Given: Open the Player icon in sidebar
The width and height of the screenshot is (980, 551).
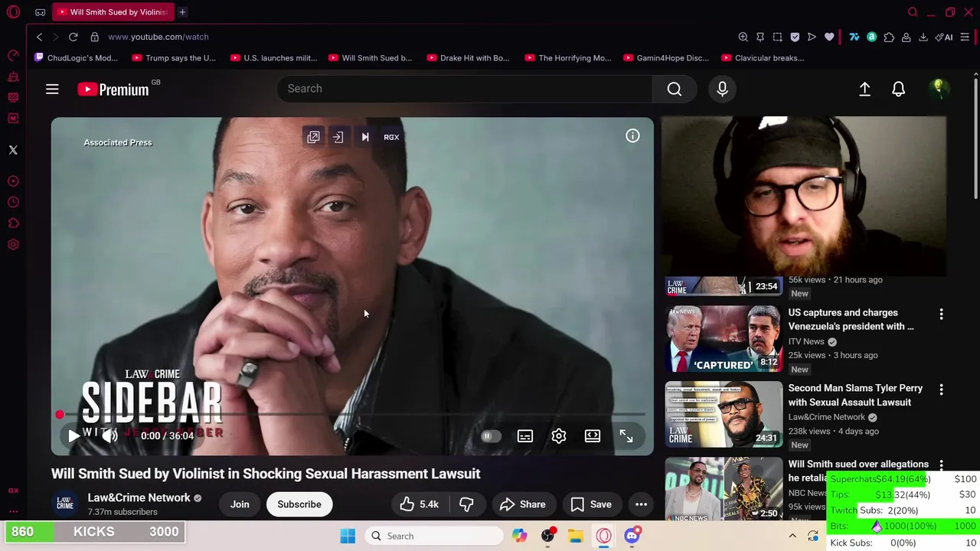Looking at the screenshot, I should point(13,181).
